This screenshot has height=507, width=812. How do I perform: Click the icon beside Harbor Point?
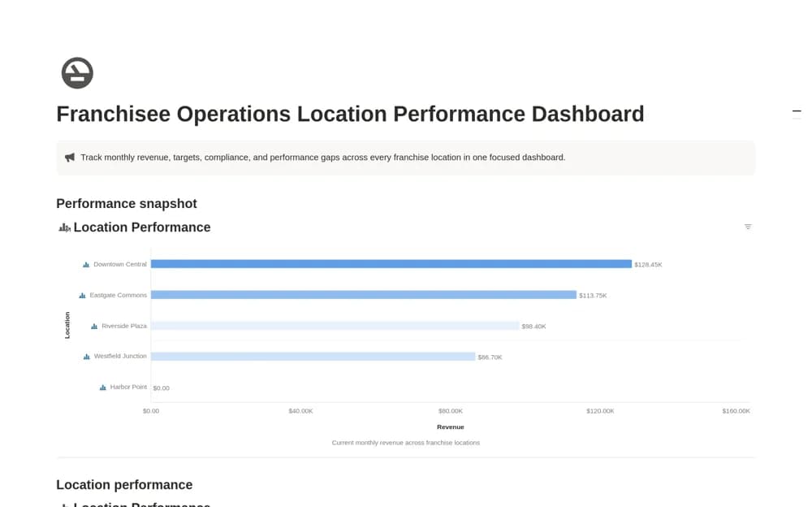click(102, 388)
